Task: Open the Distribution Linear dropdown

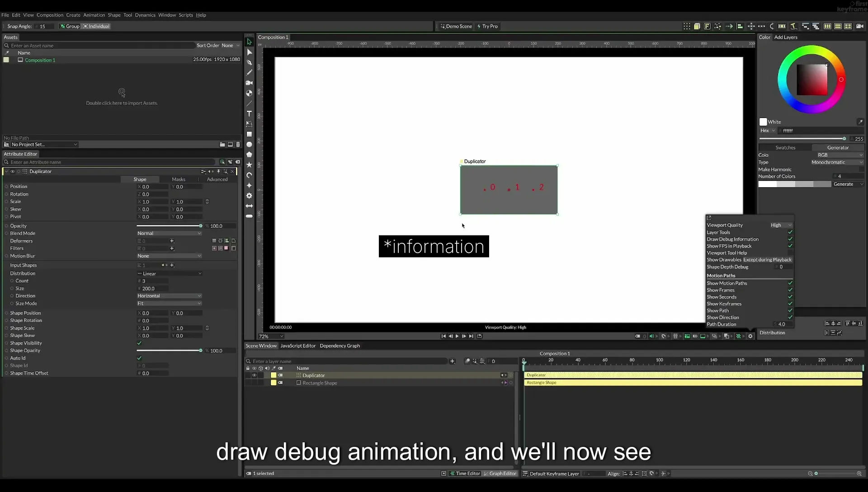Action: pyautogui.click(x=170, y=274)
